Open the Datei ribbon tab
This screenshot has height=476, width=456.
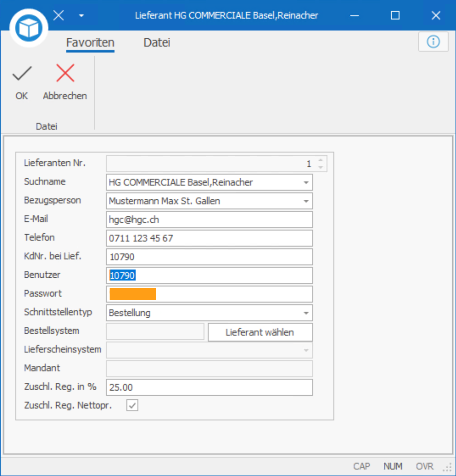pyautogui.click(x=156, y=43)
